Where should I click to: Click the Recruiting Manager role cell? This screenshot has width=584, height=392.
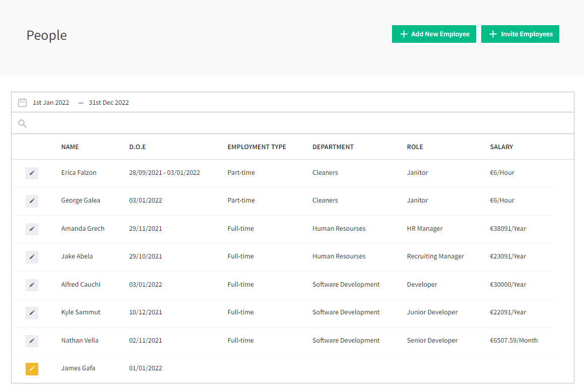[435, 256]
